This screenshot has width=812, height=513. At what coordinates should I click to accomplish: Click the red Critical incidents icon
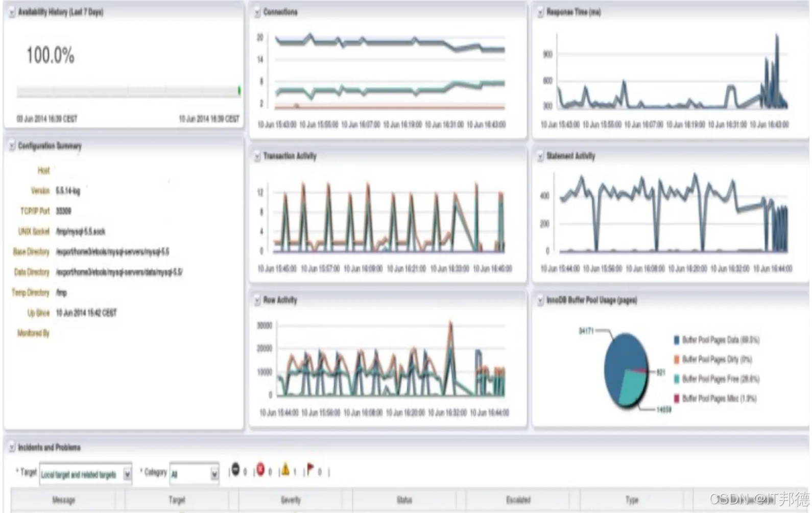(x=260, y=470)
